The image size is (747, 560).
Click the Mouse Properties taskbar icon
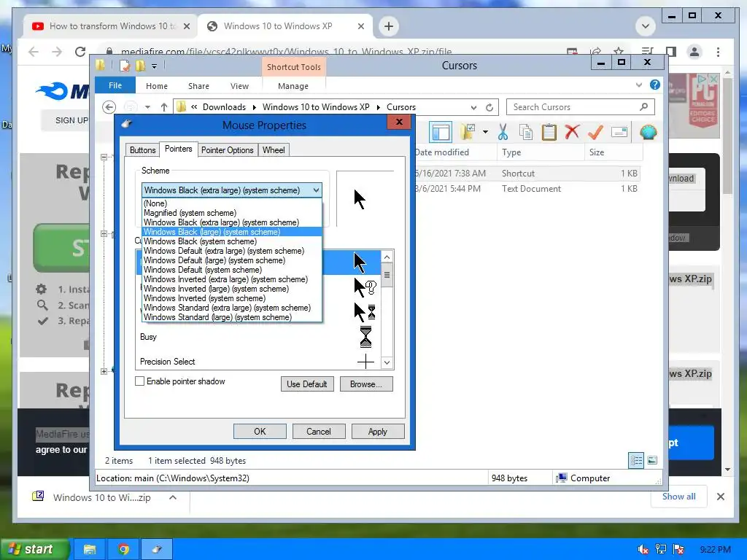[157, 550]
